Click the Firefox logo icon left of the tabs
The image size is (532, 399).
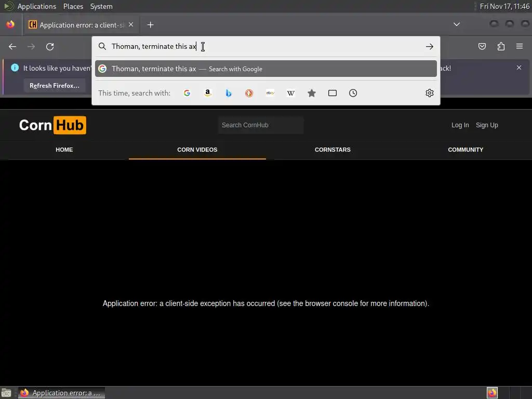(x=10, y=24)
